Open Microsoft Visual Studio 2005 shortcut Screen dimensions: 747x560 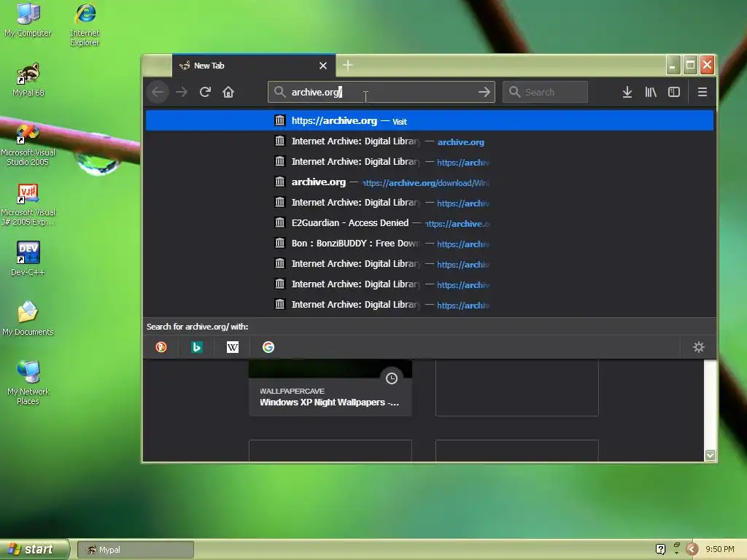pos(28,145)
